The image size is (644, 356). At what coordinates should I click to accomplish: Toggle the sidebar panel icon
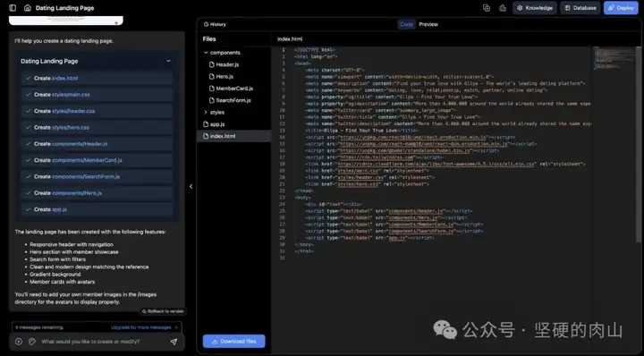(13, 8)
